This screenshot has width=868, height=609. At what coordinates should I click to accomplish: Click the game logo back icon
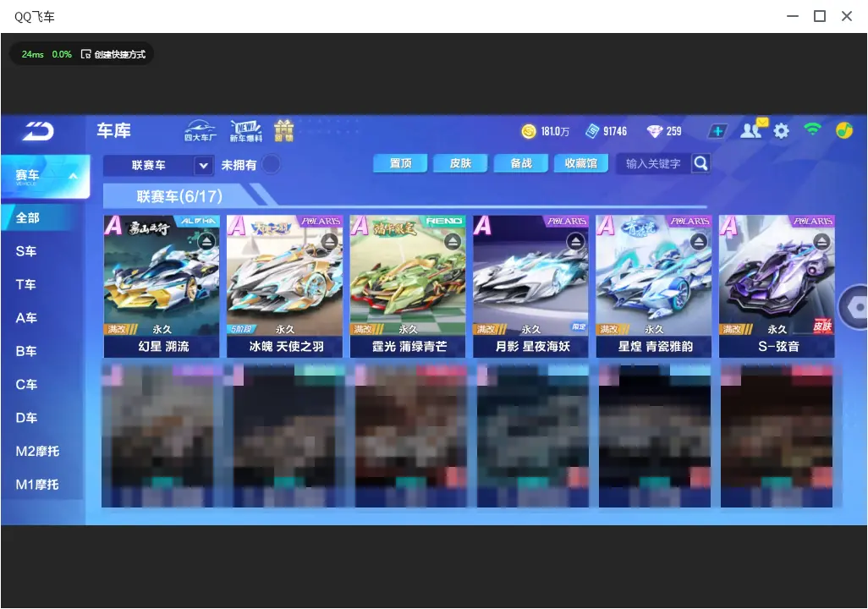[38, 131]
